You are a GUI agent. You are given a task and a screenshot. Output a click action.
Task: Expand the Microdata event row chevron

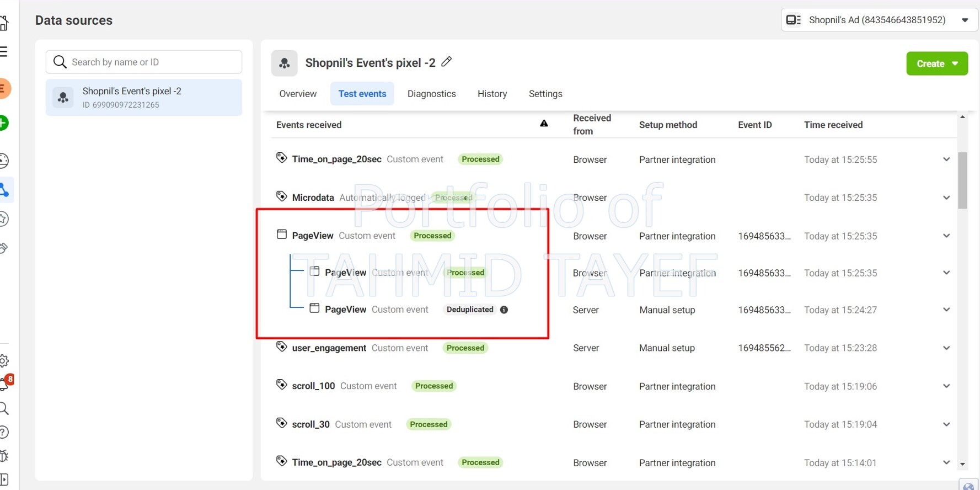[946, 198]
